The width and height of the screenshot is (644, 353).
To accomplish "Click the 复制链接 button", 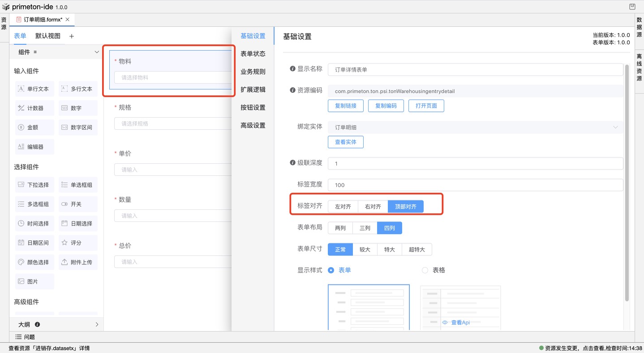I will click(345, 106).
